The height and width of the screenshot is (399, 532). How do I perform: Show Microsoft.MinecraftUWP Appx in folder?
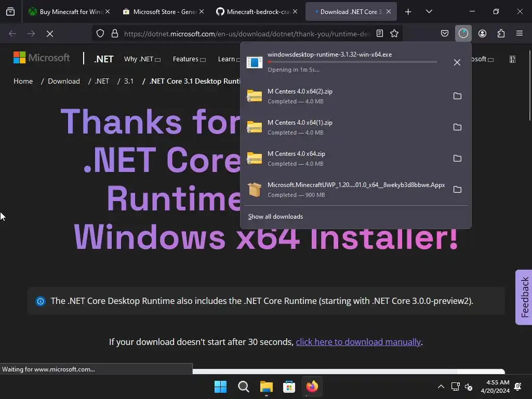[x=457, y=190]
